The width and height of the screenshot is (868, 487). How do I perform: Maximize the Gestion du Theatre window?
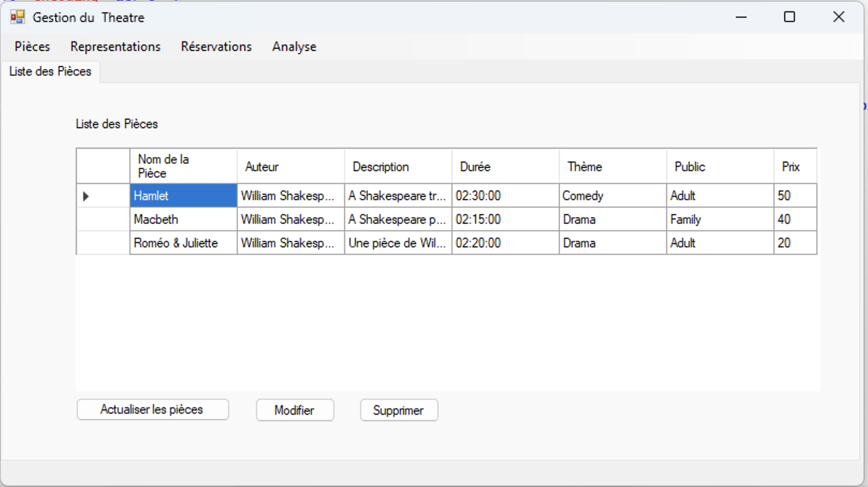coord(789,17)
